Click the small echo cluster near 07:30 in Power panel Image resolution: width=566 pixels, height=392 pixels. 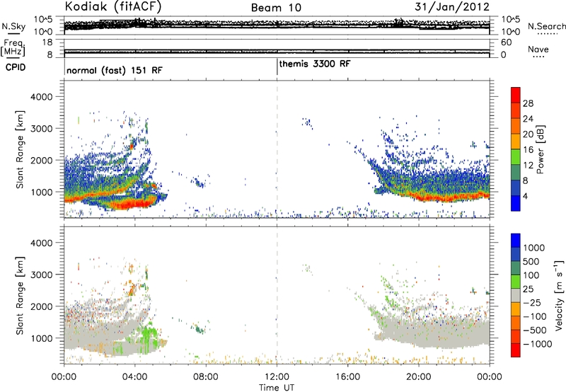[x=199, y=183]
